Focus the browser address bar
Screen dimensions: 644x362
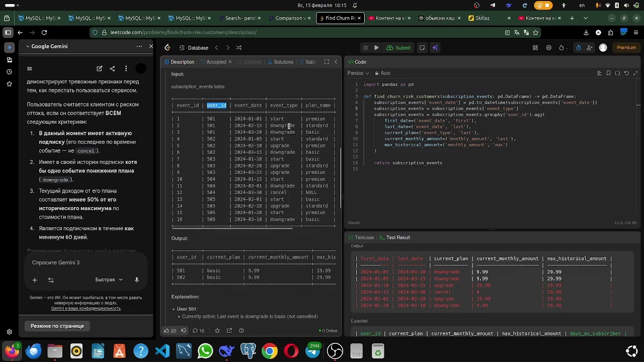297,32
